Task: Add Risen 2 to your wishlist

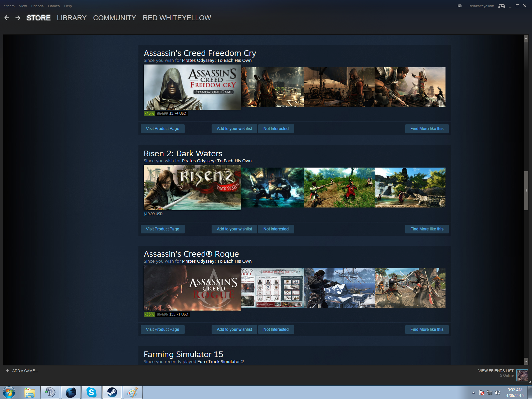Action: pyautogui.click(x=234, y=229)
